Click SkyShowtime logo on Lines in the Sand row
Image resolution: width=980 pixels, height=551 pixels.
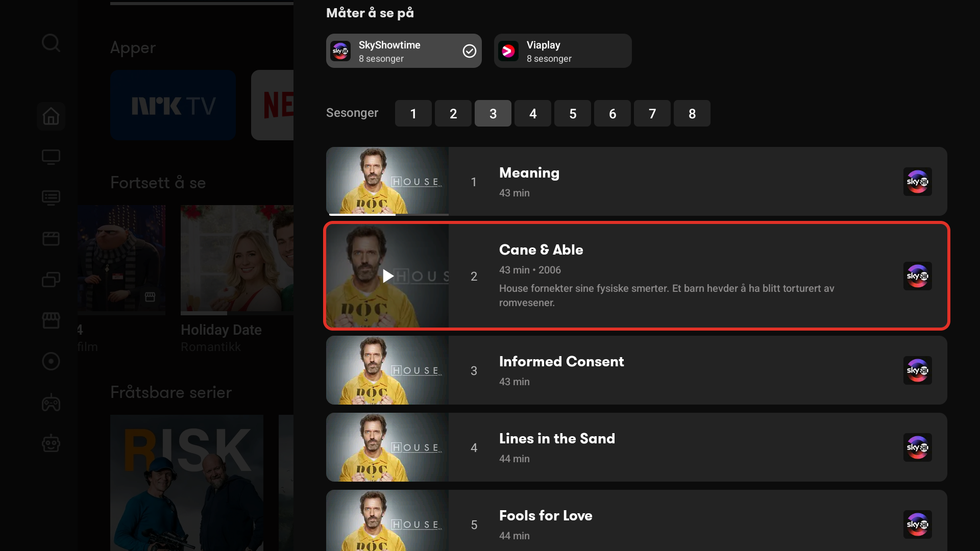click(x=918, y=447)
